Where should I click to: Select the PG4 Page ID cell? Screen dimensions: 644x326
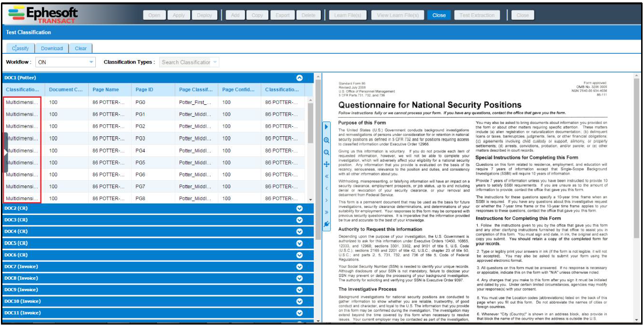[x=153, y=151]
